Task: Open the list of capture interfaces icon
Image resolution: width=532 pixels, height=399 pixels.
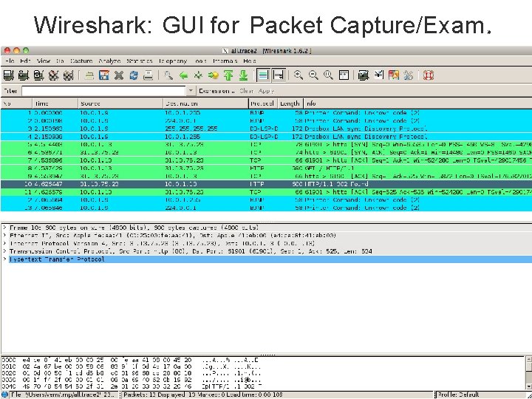Action: tap(8, 75)
